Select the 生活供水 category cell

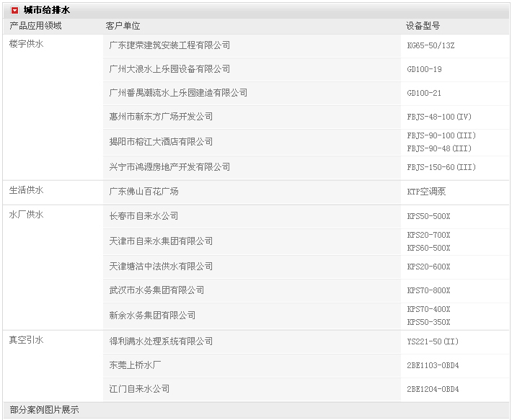[x=27, y=190]
